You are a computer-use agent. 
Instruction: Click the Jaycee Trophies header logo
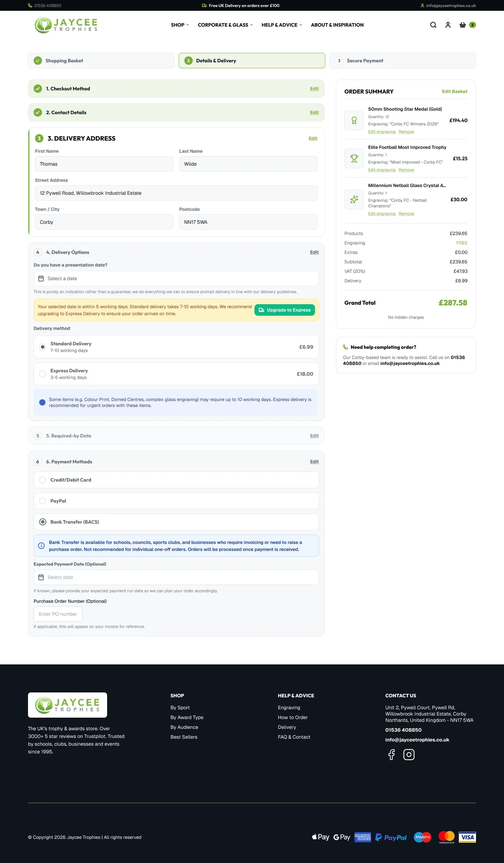coord(66,25)
